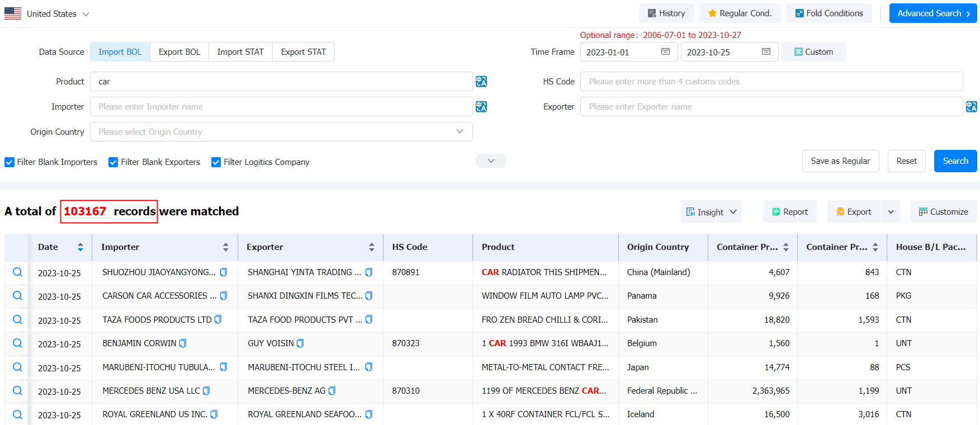Copy exporter name MERCEDES-BENZ AG
This screenshot has height=425, width=980.
coord(332,391)
